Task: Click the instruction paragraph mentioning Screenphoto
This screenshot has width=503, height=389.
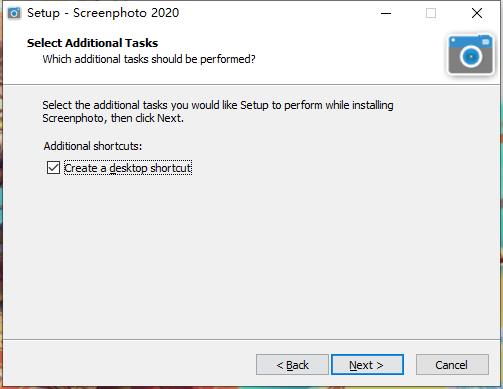Action: coord(218,111)
